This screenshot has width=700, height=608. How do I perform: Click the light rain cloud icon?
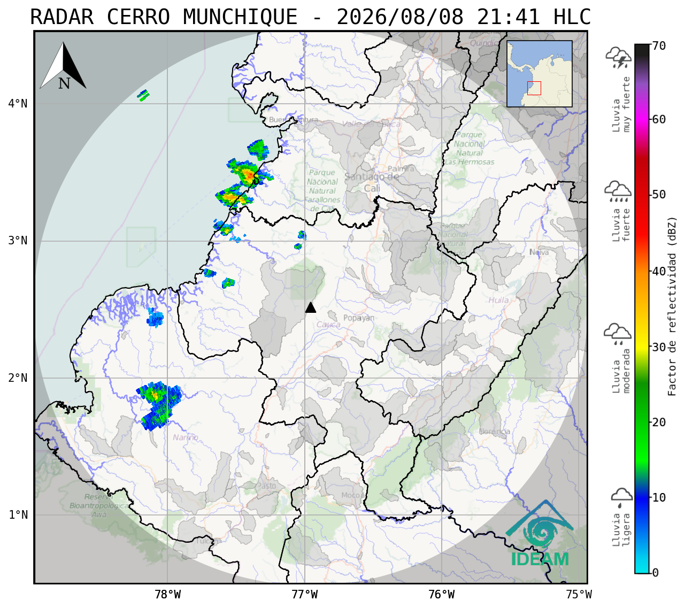621,497
